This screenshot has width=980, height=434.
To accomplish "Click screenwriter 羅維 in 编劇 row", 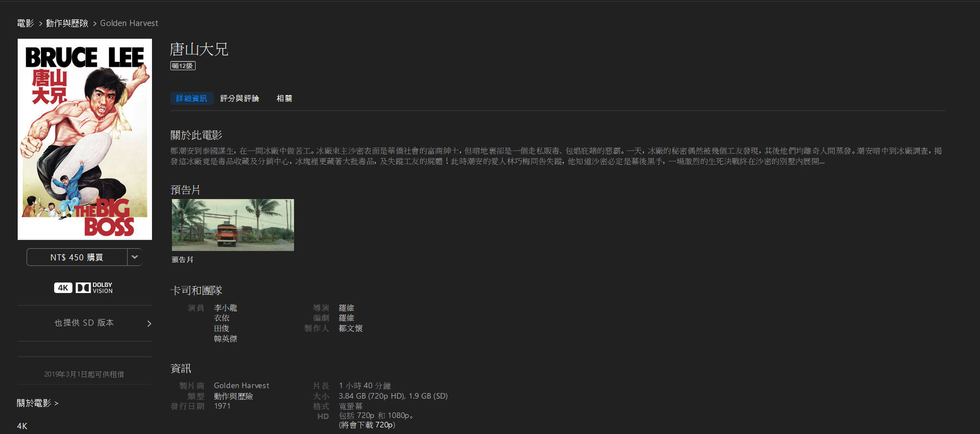I will [x=347, y=318].
